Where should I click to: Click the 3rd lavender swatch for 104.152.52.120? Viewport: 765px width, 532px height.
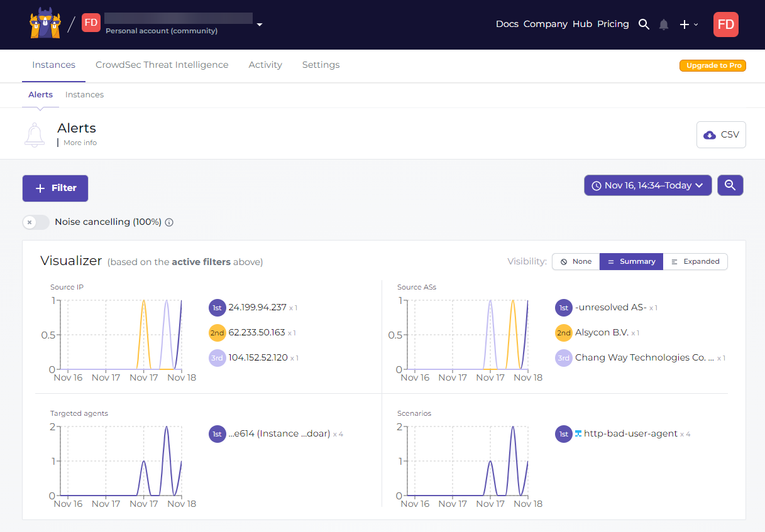(217, 358)
